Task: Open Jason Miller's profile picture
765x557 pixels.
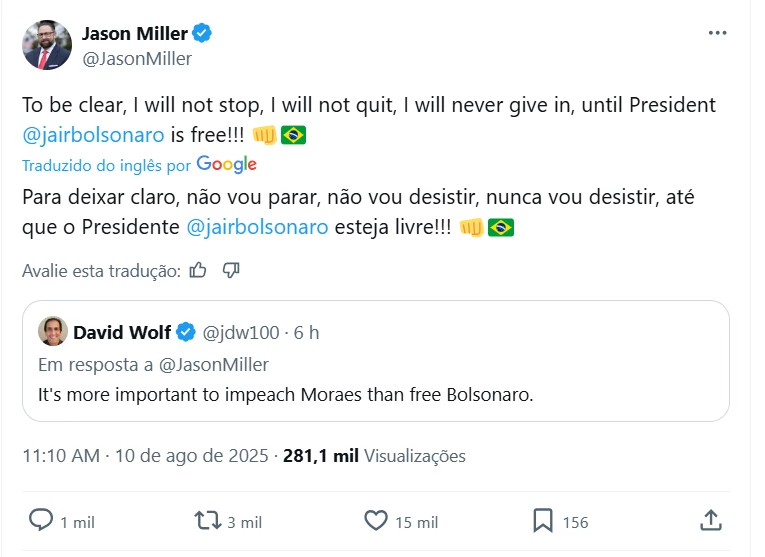Action: point(47,45)
